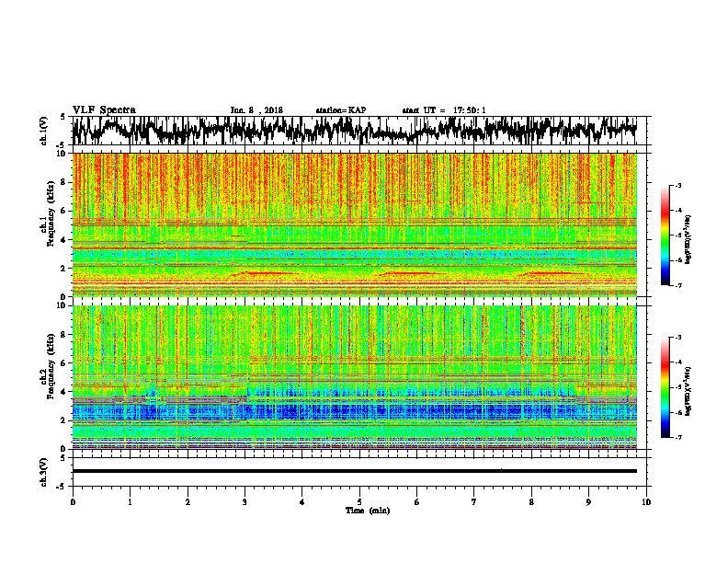Click time axis tick label "0"
This screenshot has height=563, width=728.
tap(73, 502)
